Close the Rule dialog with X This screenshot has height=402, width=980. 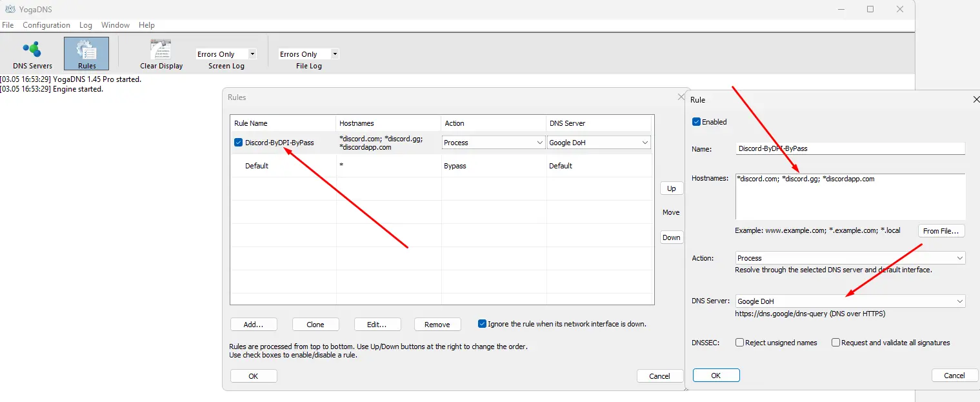[975, 99]
